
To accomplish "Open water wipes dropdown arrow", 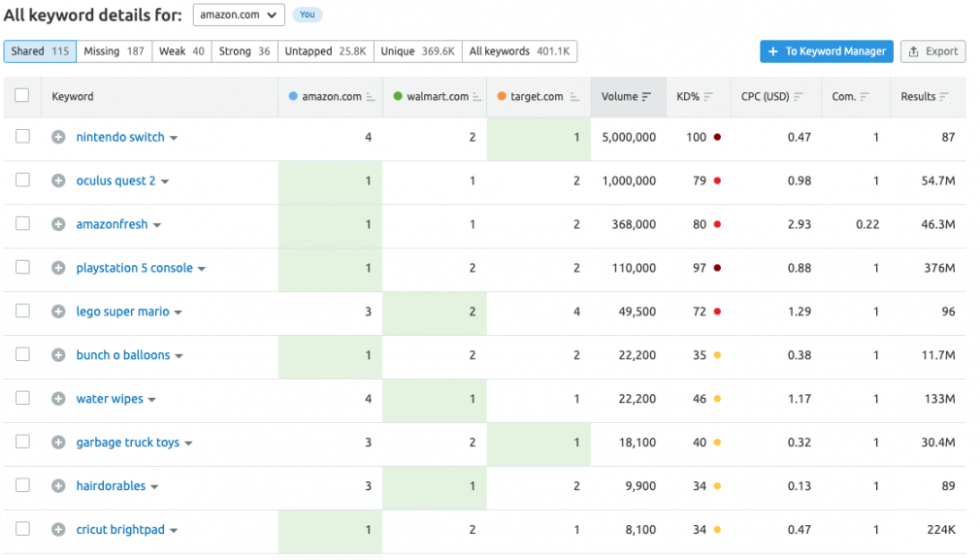I will click(x=152, y=400).
